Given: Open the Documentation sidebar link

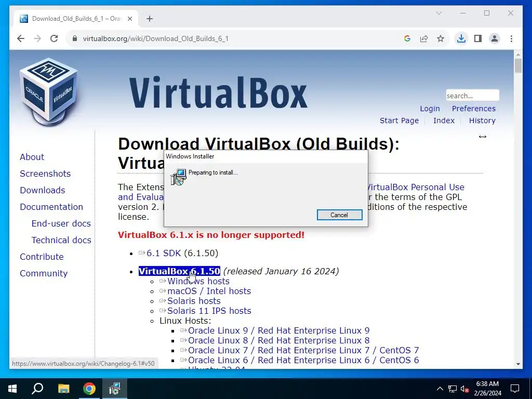Looking at the screenshot, I should tap(51, 207).
